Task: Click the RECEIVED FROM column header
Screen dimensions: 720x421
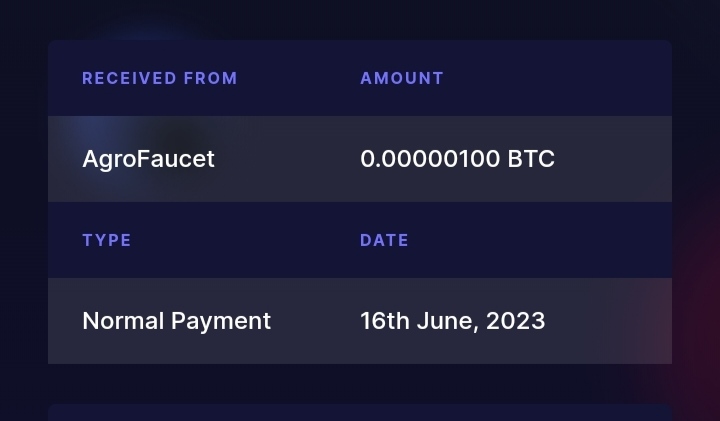Action: [x=159, y=79]
